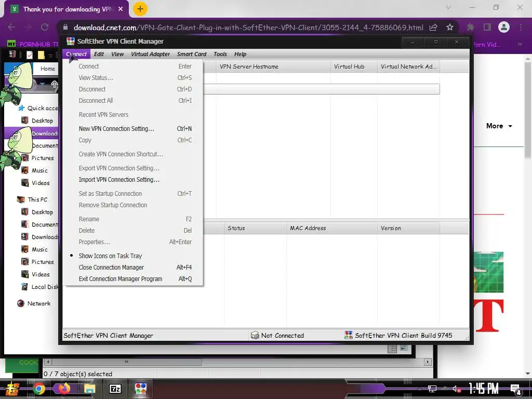Click the Version column header
This screenshot has width=532, height=399.
click(x=408, y=228)
